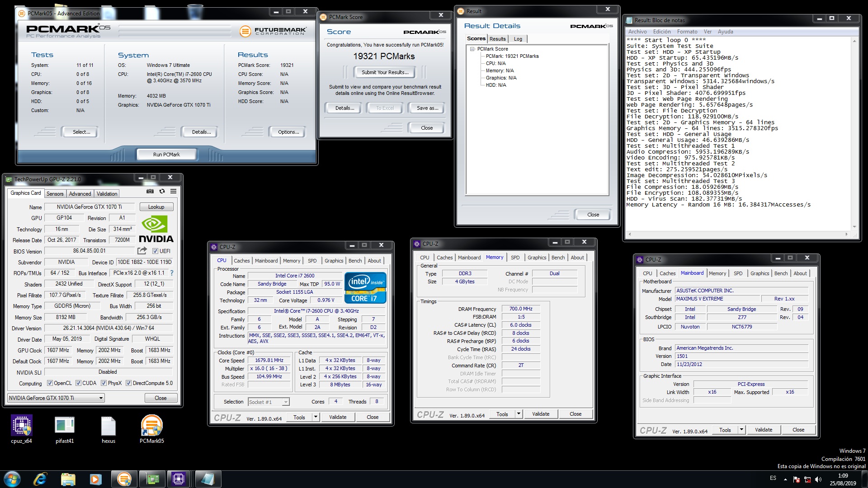This screenshot has height=488, width=868.
Task: Switch to Notepad via its taskbar button
Action: tap(208, 479)
